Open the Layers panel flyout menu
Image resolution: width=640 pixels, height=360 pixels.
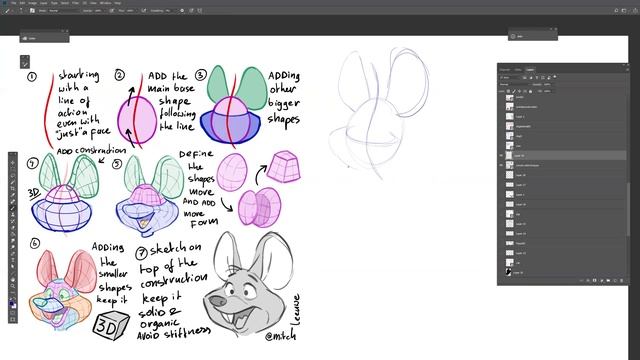[628, 70]
